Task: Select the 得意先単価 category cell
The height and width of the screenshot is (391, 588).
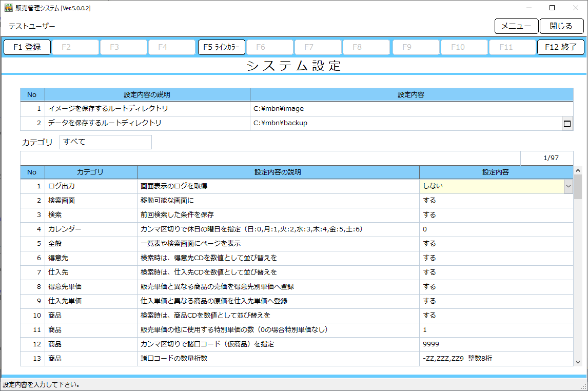Action: coord(91,287)
